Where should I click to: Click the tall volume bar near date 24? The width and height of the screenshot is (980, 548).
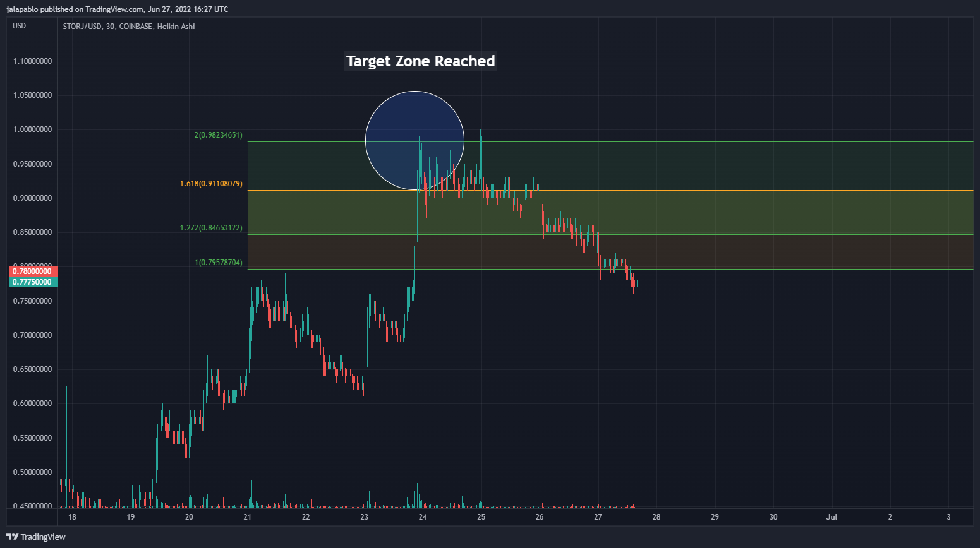point(416,476)
